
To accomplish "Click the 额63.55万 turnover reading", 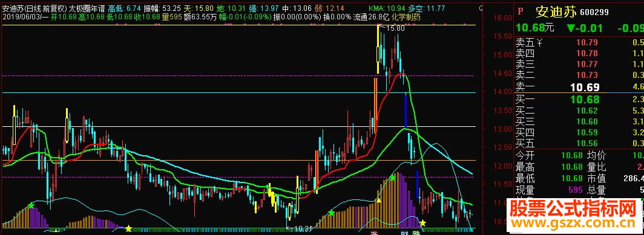I will click(200, 17).
